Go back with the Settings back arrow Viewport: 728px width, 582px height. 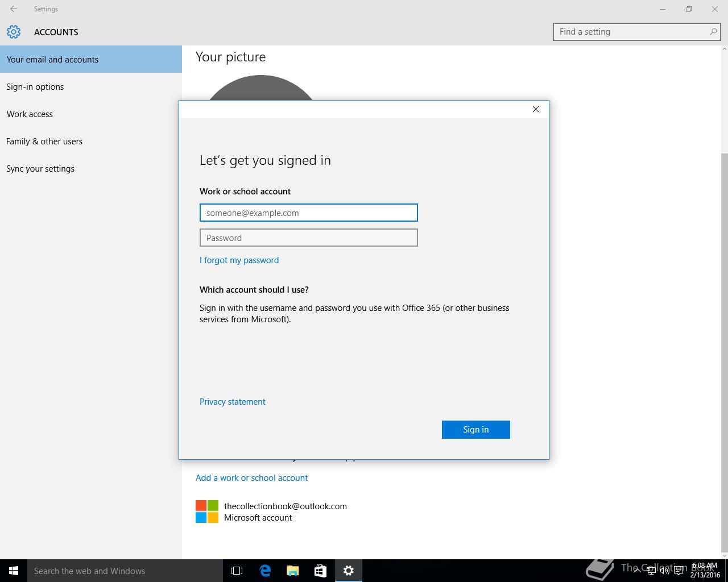coord(14,9)
